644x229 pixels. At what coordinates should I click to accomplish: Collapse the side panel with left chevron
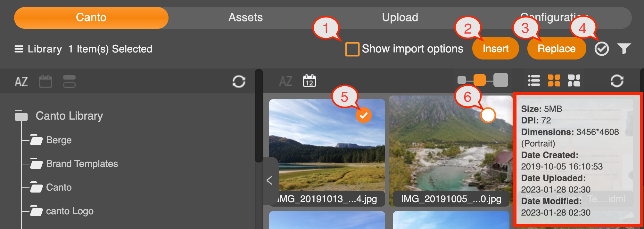269,180
